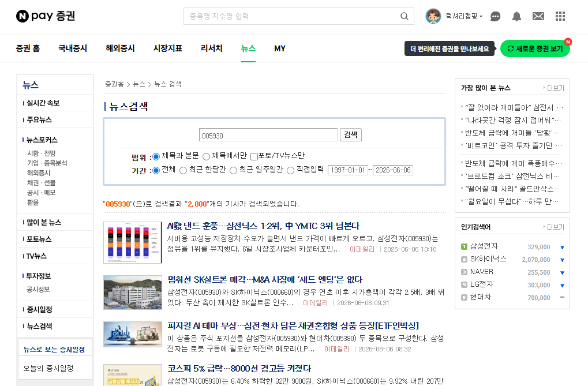Click the end date field 2026-06-06
The image size is (588, 386).
coord(392,170)
